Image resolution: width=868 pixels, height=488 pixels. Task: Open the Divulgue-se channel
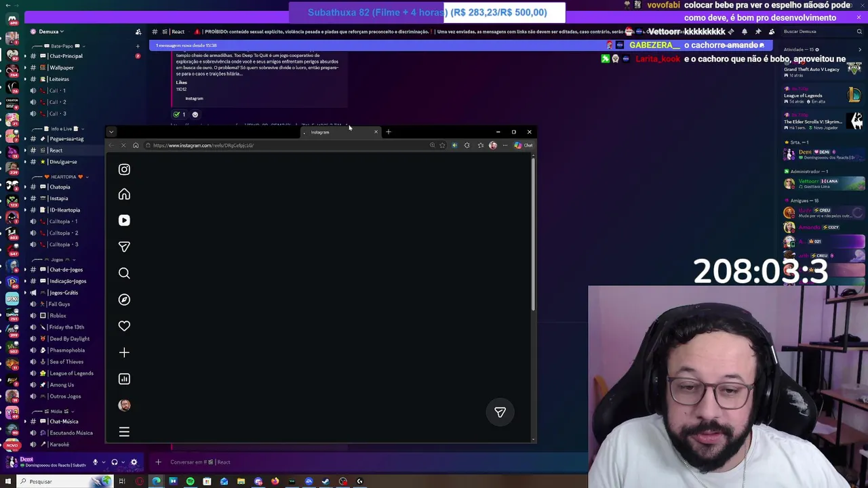[x=62, y=162]
